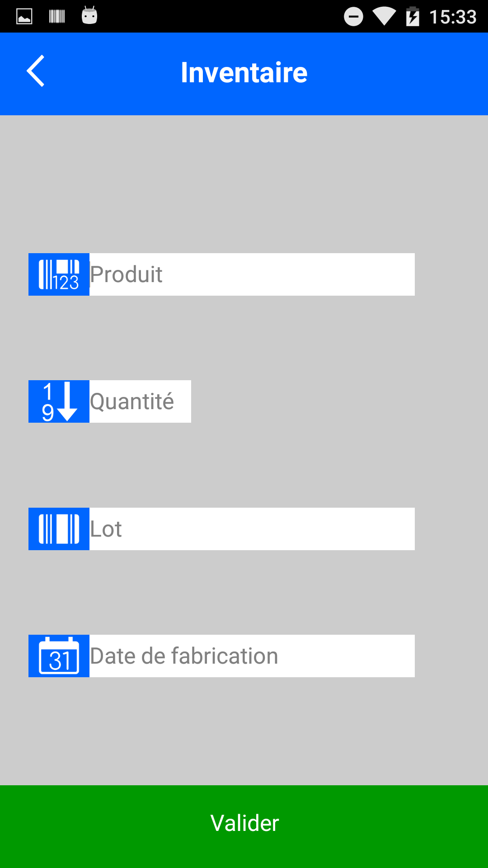
Task: Tap the 1-9 arrow icon beside Quantité
Action: point(59,401)
